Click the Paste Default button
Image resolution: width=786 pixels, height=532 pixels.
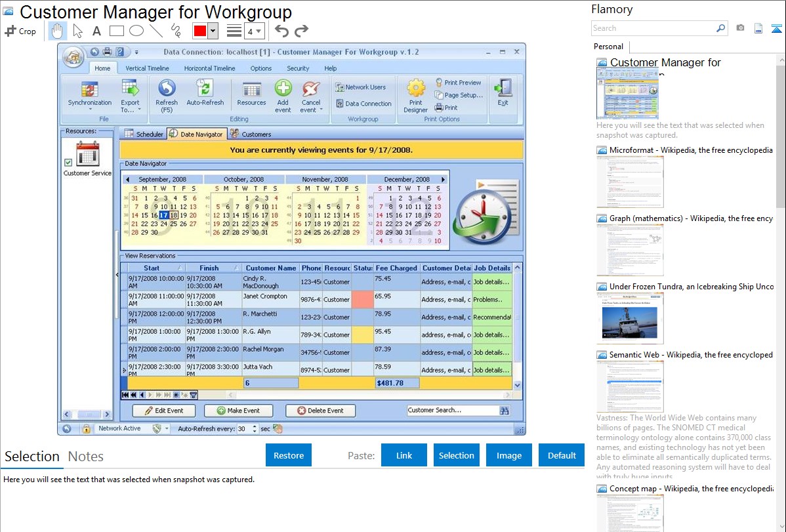562,455
